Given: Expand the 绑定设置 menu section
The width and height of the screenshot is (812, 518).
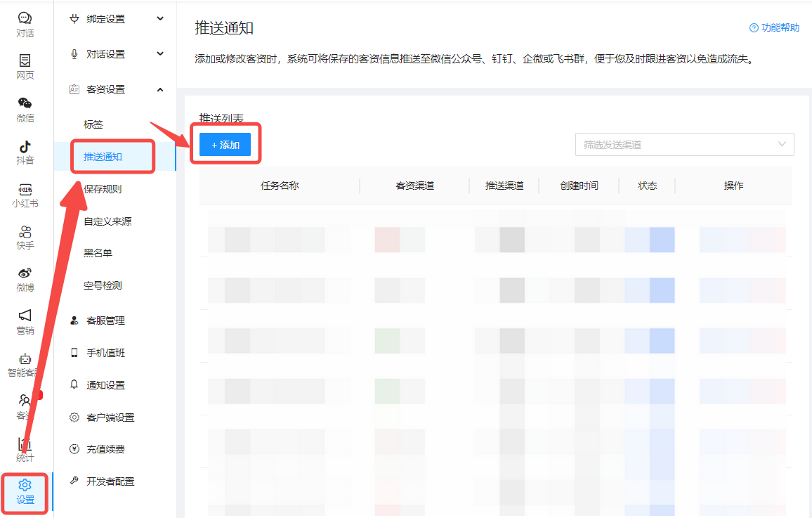Looking at the screenshot, I should 117,19.
